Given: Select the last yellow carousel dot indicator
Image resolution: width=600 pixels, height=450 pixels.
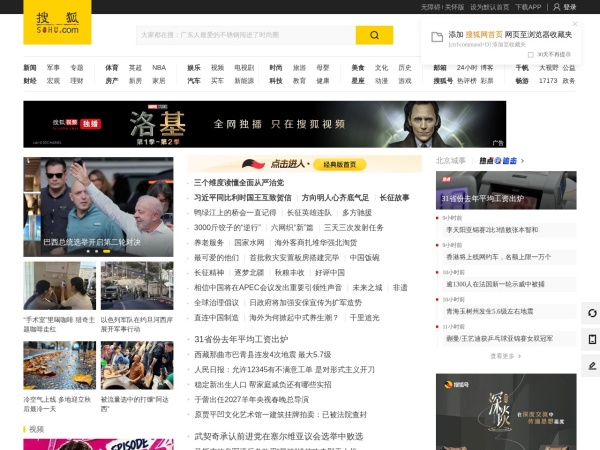Looking at the screenshot, I should point(107,251).
